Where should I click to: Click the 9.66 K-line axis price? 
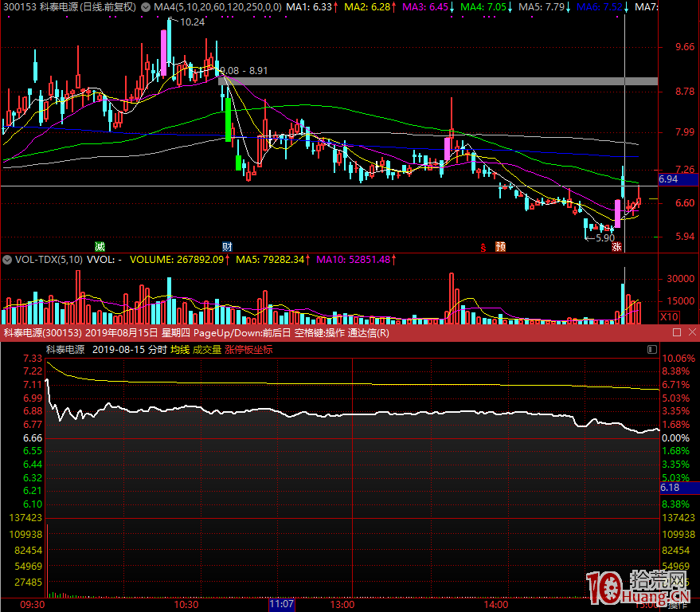(686, 47)
